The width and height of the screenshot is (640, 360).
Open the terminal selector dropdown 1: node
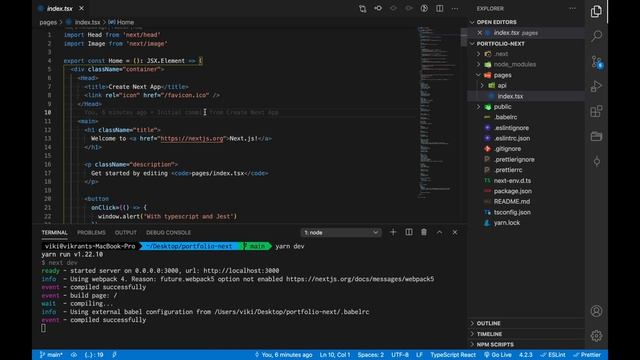(341, 233)
